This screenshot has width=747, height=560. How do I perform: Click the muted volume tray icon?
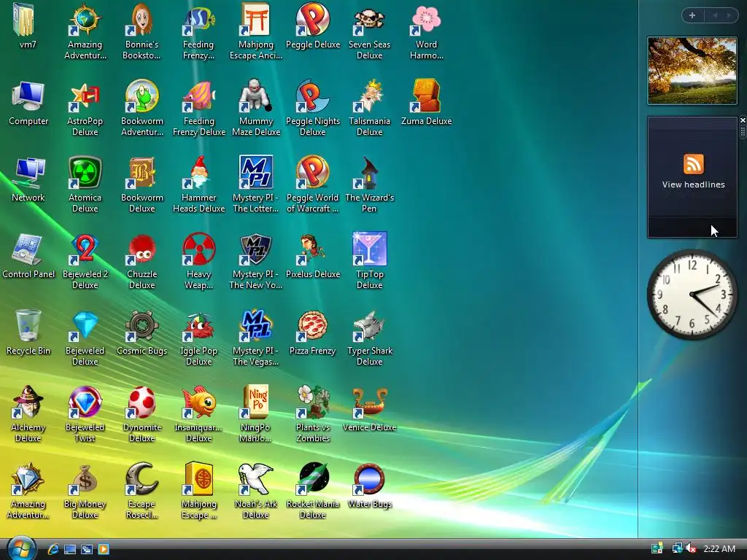[691, 548]
